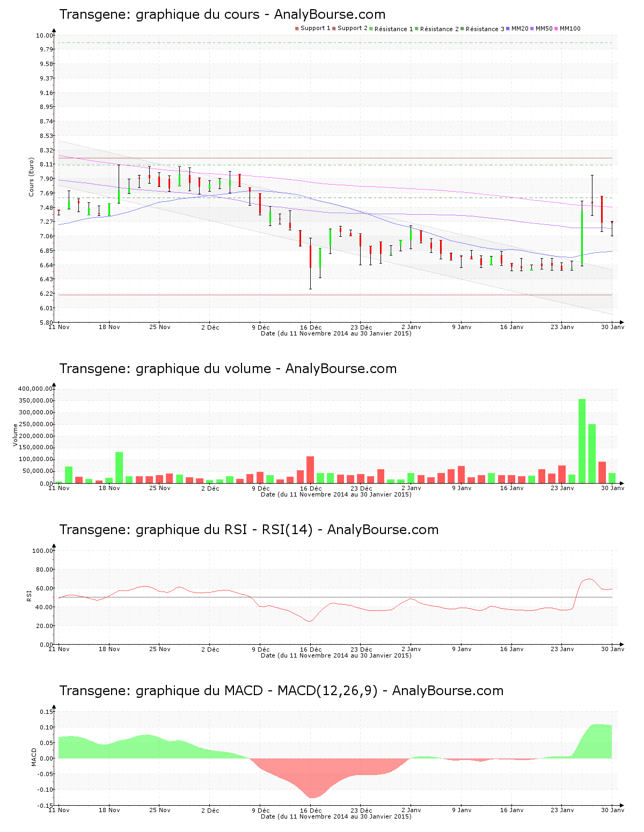Click the '8.11' price axis value

click(x=46, y=164)
